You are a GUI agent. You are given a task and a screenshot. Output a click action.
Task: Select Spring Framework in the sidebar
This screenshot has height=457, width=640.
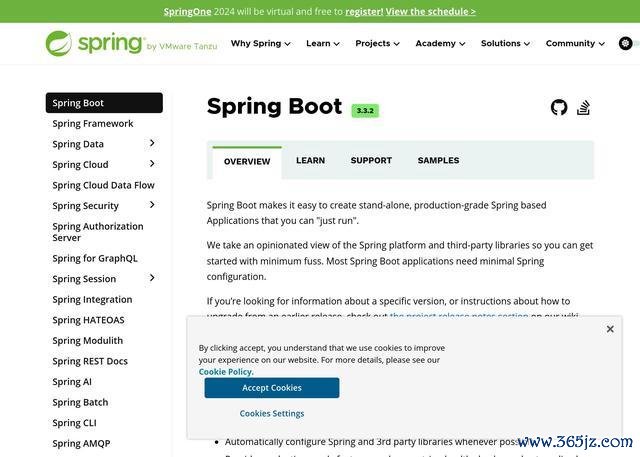coord(93,123)
